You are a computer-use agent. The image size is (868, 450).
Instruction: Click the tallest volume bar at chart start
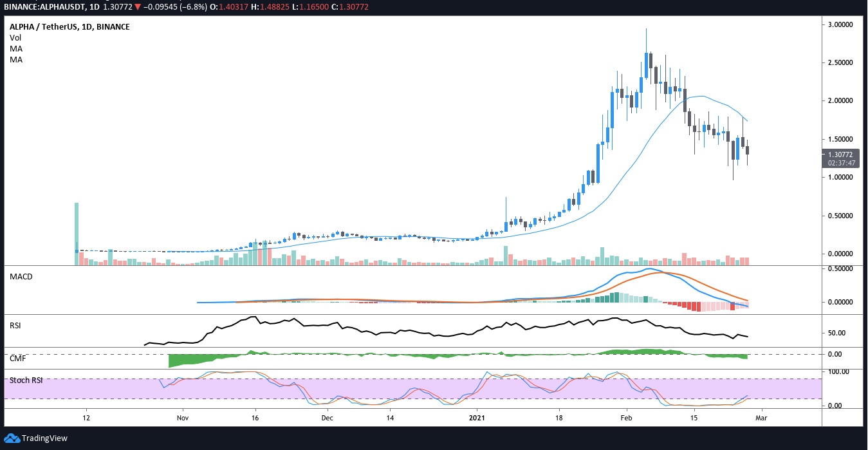coord(77,234)
